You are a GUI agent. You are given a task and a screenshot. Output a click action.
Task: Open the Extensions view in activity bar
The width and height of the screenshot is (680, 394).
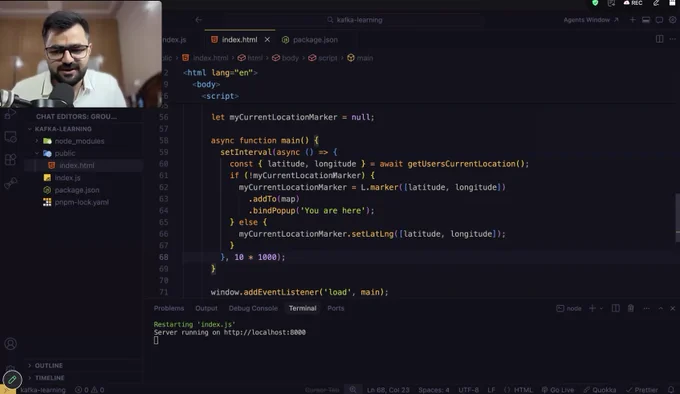coord(10,160)
